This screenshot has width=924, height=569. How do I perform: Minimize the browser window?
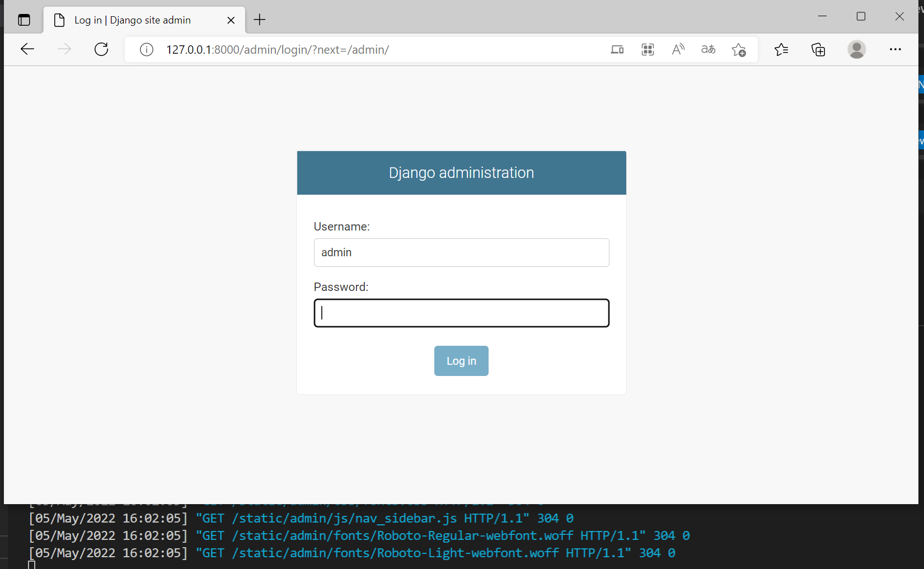pos(822,16)
